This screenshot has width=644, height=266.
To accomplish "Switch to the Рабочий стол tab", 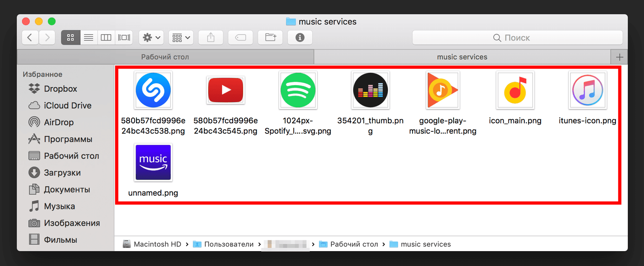I will click(165, 57).
